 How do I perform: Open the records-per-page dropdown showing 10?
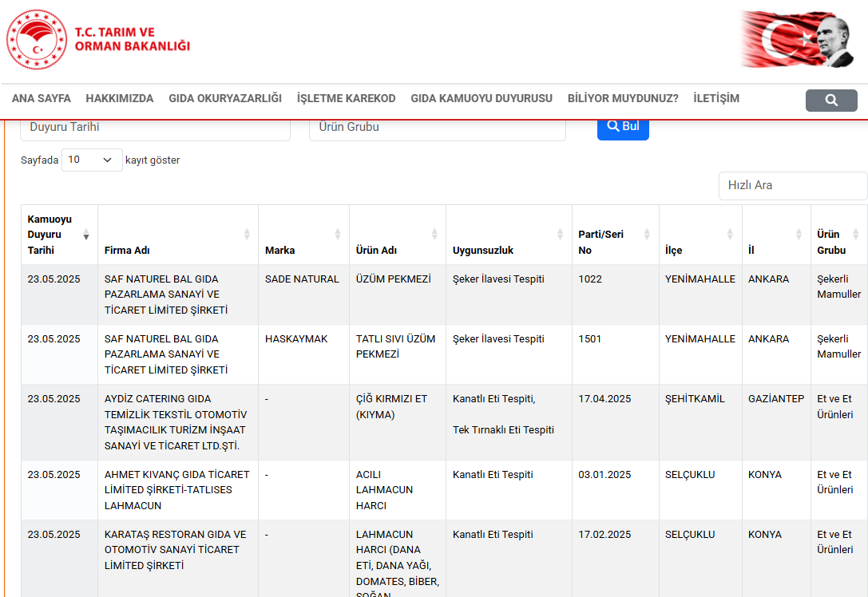pos(92,160)
